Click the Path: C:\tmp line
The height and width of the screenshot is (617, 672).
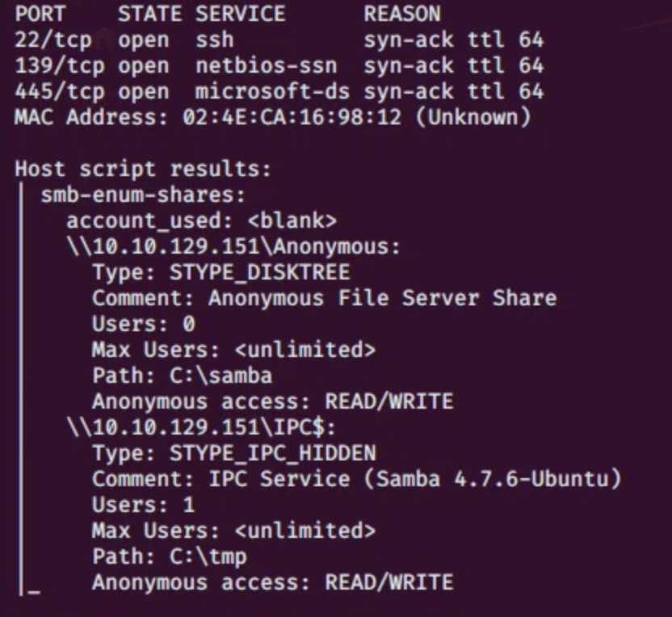(x=169, y=557)
